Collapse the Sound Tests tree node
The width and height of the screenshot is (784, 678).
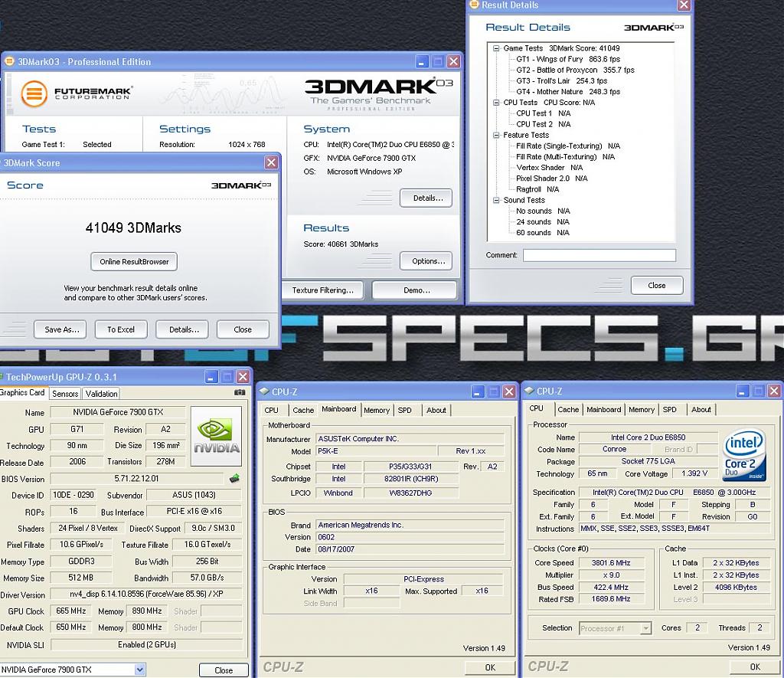(496, 200)
